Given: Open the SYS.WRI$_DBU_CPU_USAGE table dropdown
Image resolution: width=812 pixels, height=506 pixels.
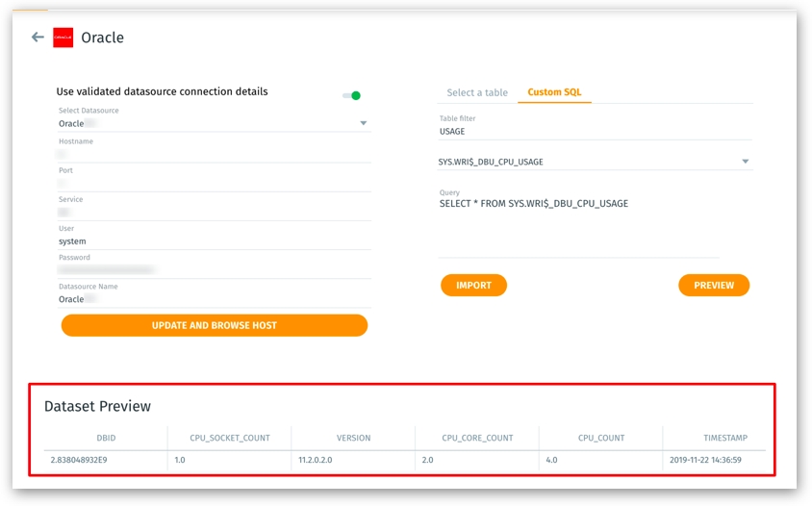Looking at the screenshot, I should [x=745, y=162].
